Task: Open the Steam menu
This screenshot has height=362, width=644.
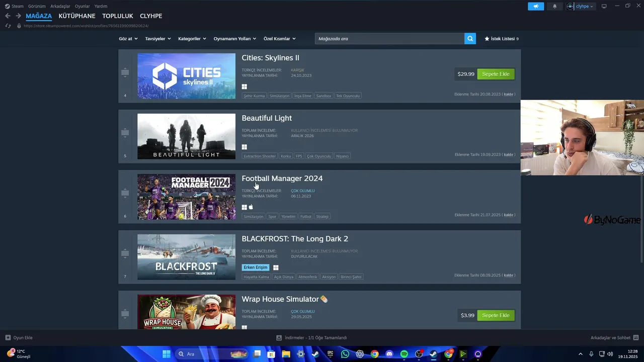Action: pos(14,6)
